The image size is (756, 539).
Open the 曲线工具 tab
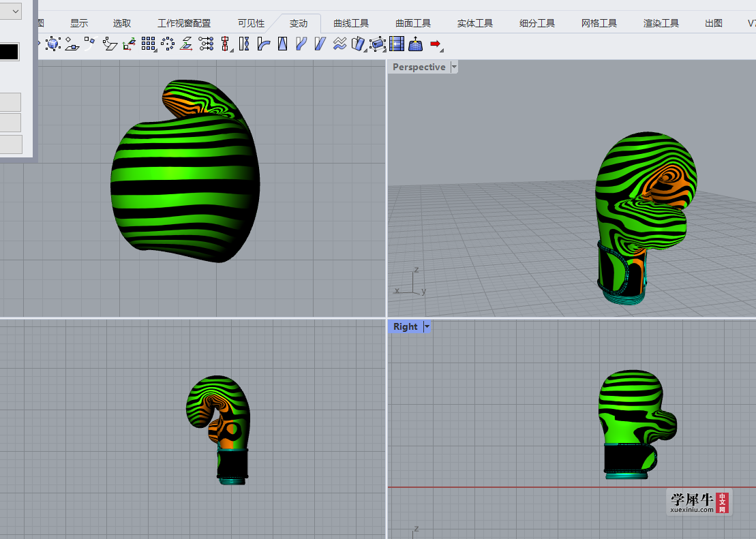pyautogui.click(x=351, y=23)
